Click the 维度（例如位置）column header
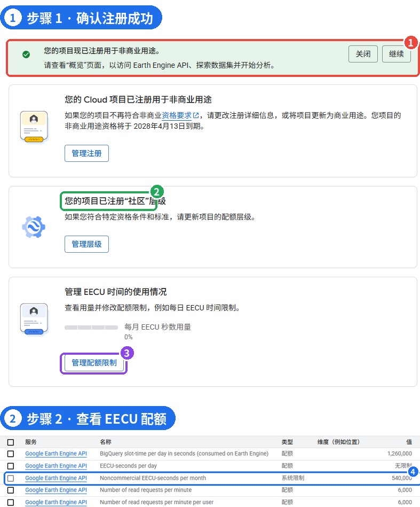This screenshot has width=420, height=507. [x=338, y=442]
